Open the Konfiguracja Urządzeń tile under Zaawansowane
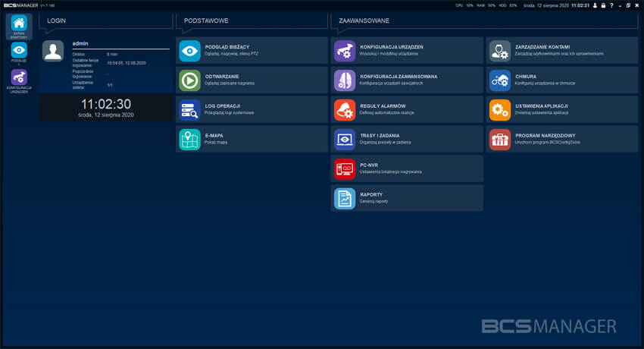This screenshot has width=644, height=349. click(x=407, y=51)
